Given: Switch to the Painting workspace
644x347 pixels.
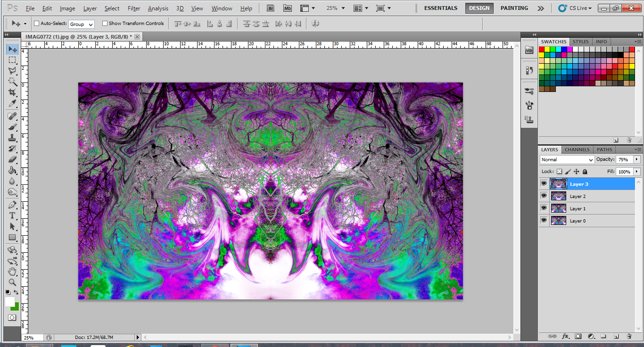Looking at the screenshot, I should (514, 8).
